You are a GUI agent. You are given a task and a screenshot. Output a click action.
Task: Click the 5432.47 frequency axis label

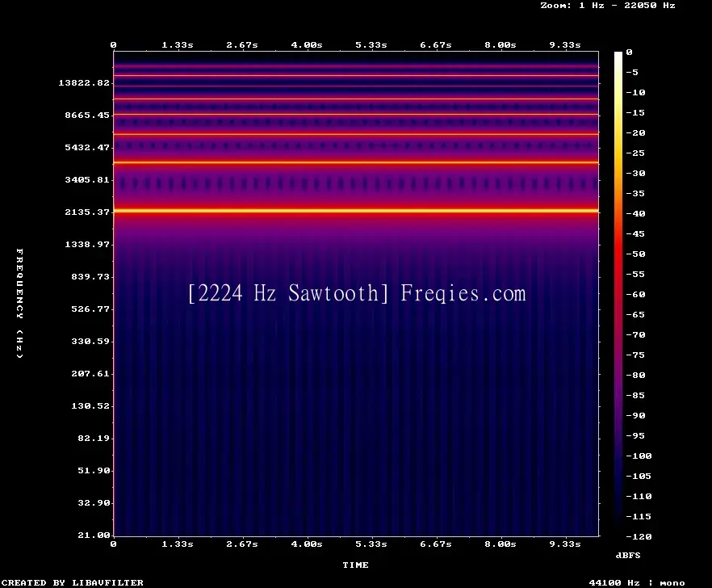87,147
